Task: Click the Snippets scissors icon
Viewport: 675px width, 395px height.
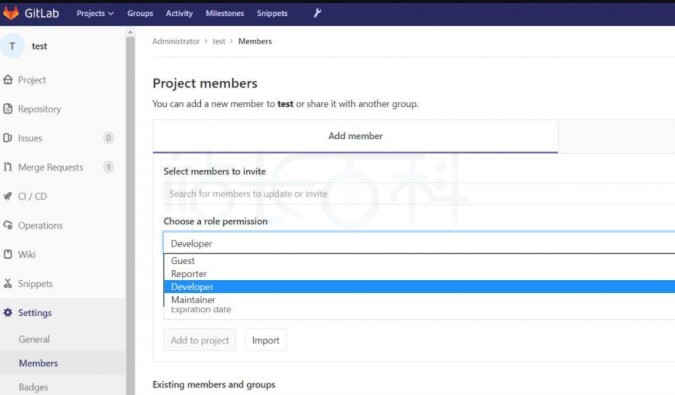Action: (8, 284)
